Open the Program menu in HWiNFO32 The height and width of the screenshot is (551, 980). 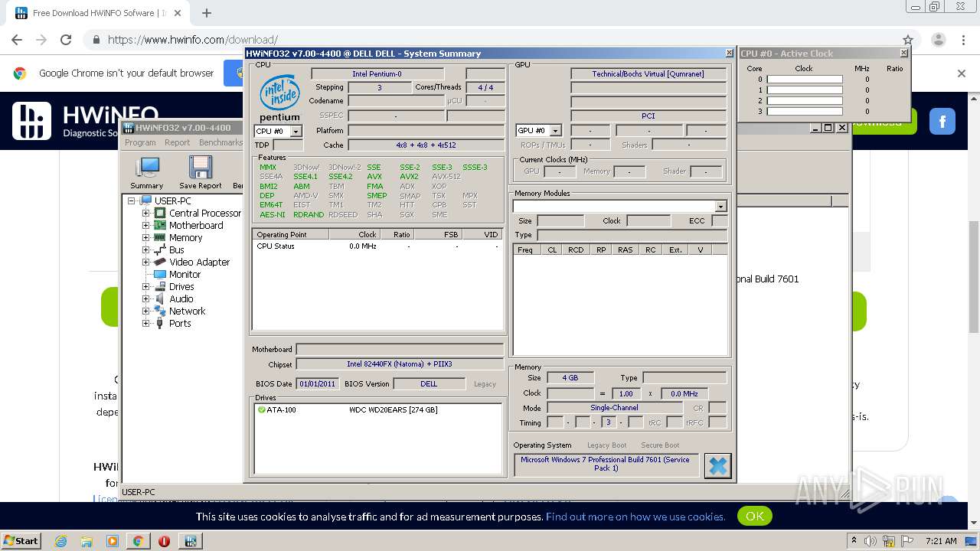click(140, 142)
